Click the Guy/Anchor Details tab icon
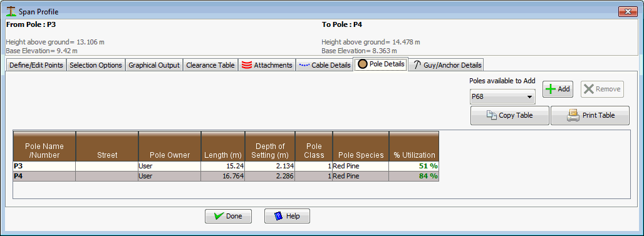Image resolution: width=644 pixels, height=236 pixels. tap(417, 65)
